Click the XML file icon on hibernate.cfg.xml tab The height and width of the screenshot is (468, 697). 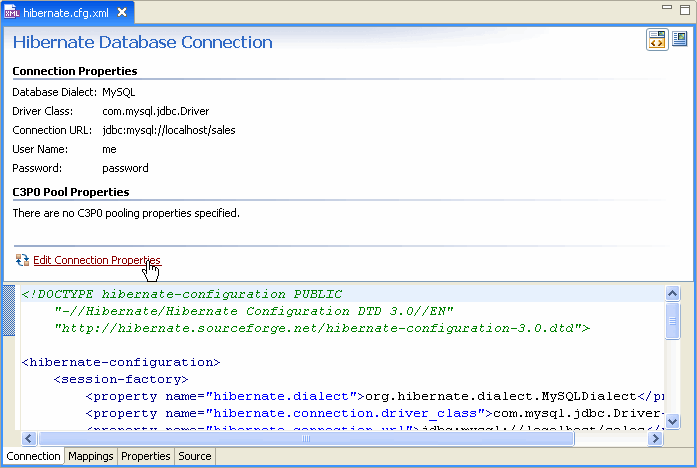coord(12,12)
